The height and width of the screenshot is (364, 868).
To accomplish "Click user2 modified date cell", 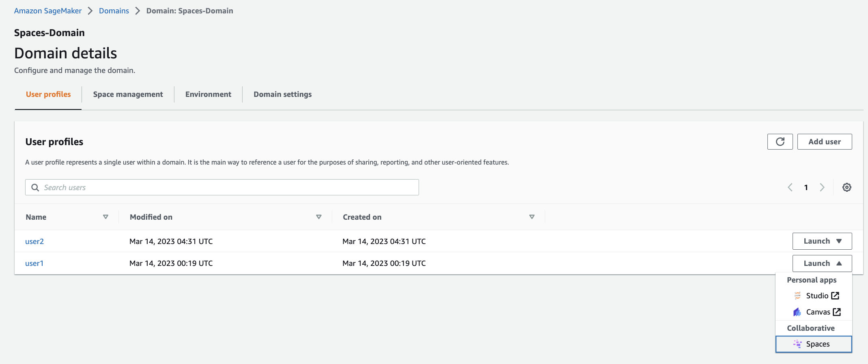I will point(171,242).
